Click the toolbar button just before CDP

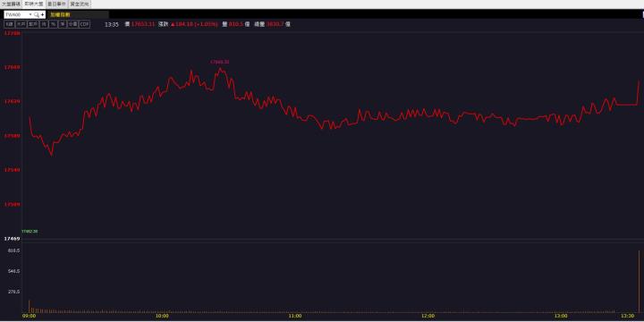72,24
